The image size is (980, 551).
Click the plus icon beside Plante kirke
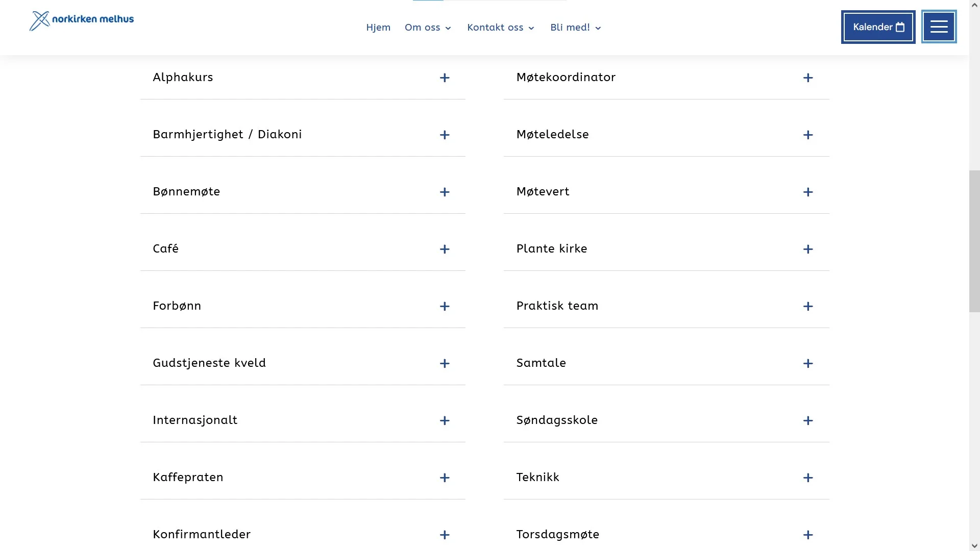pos(807,249)
